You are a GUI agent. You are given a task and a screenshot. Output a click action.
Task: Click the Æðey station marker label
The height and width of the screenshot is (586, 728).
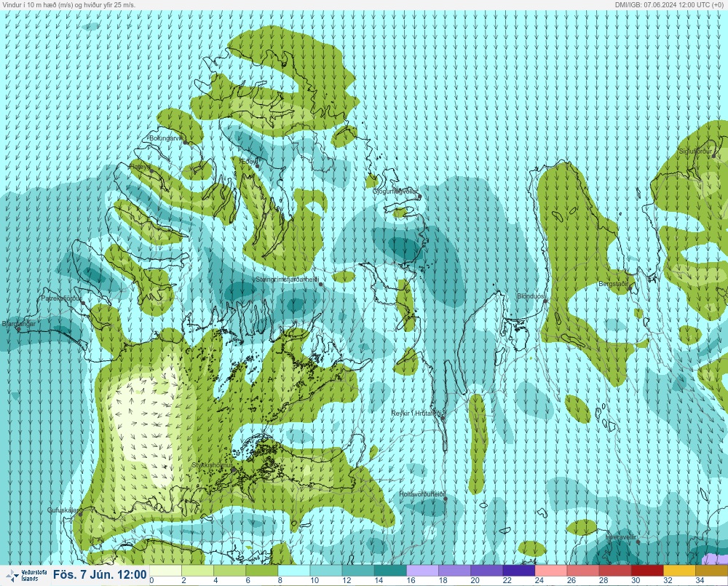click(x=248, y=161)
